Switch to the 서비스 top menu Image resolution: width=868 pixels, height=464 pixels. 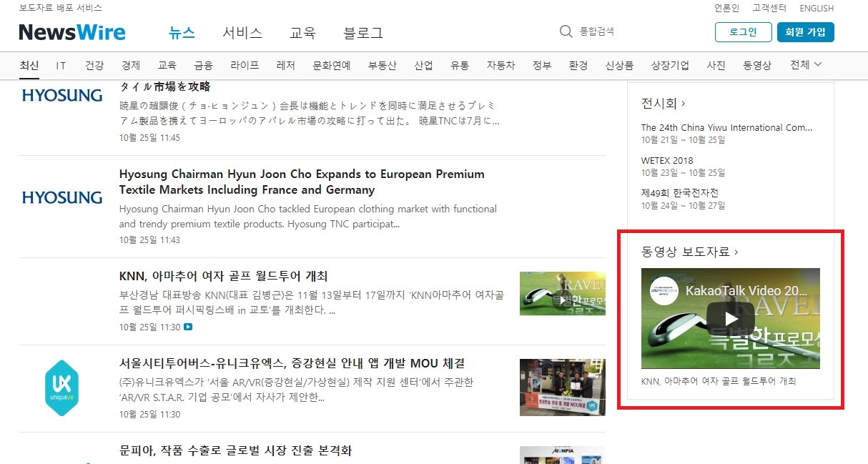point(242,33)
